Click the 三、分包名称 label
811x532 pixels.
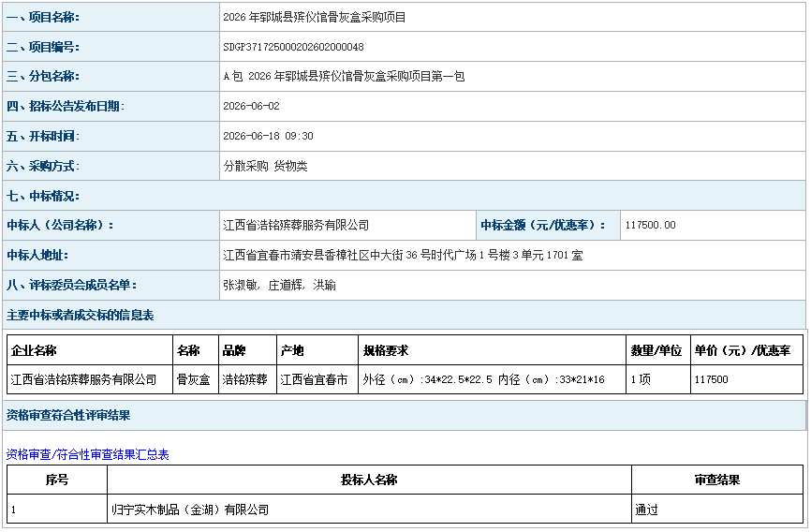point(43,77)
